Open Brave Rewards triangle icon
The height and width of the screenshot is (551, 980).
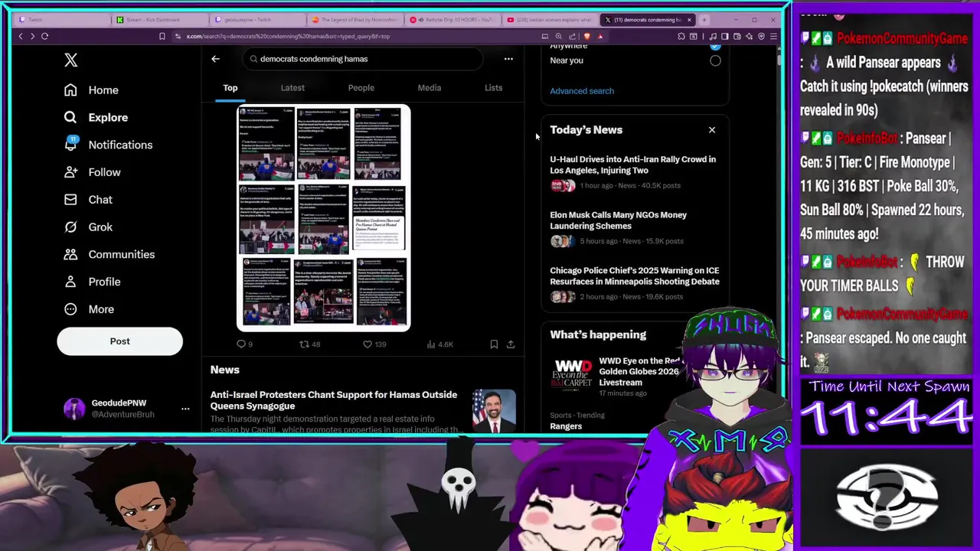point(600,36)
